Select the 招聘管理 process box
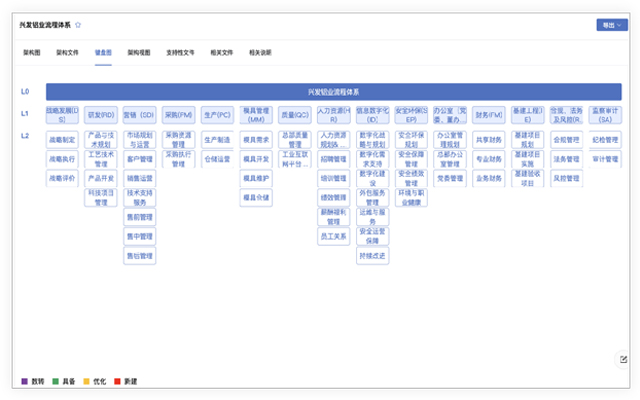Image resolution: width=640 pixels, height=400 pixels. coord(333,159)
